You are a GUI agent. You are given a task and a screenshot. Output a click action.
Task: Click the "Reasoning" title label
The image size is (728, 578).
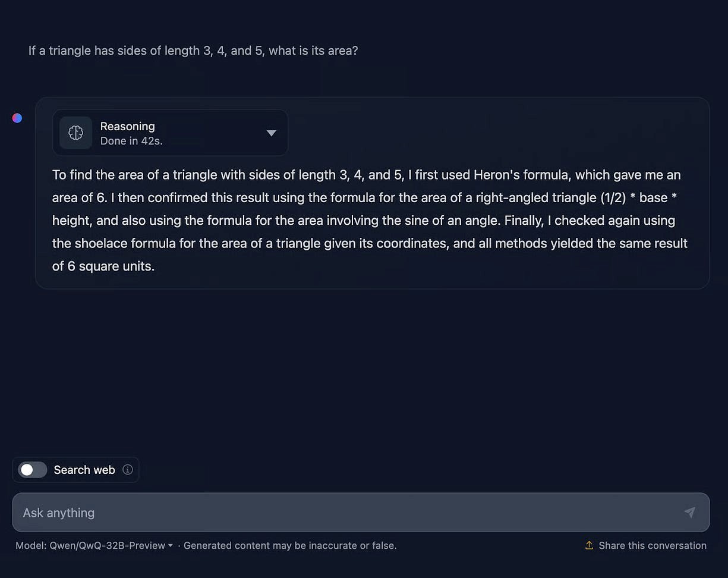pos(127,126)
